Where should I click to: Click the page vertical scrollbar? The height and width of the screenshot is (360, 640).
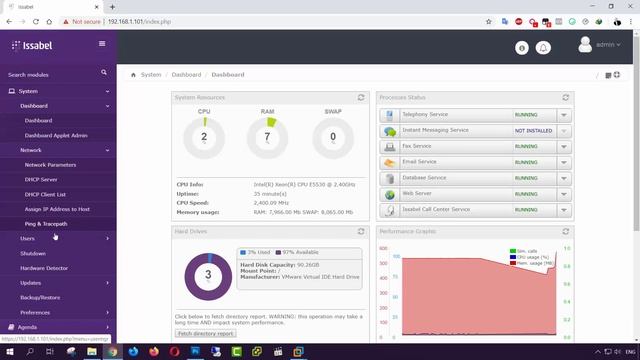pyautogui.click(x=636, y=135)
